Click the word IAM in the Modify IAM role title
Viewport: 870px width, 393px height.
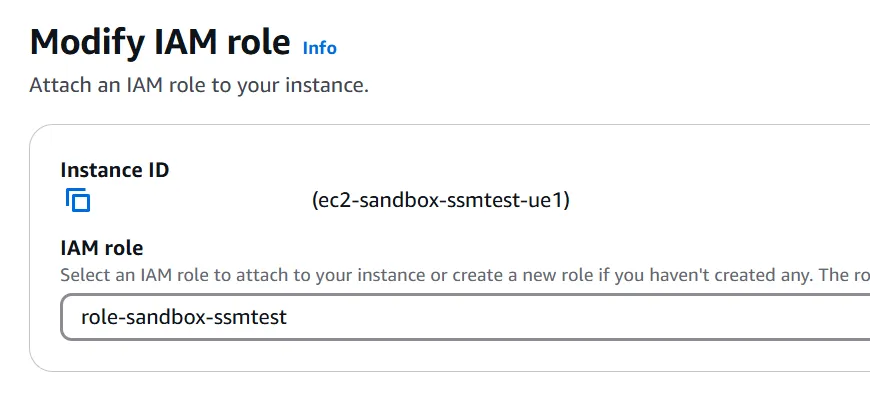[x=186, y=42]
